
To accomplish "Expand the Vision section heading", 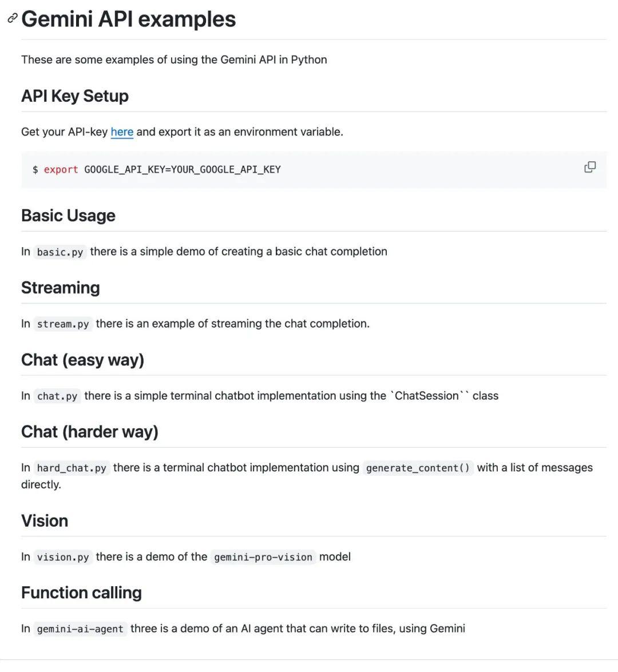I will (x=44, y=521).
